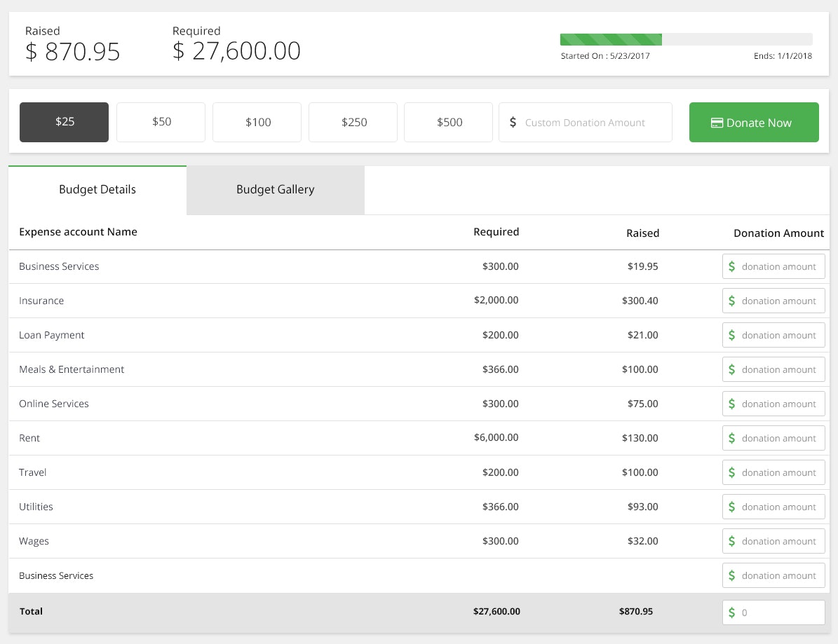Focus the Custom Donation Amount field

pyautogui.click(x=586, y=123)
